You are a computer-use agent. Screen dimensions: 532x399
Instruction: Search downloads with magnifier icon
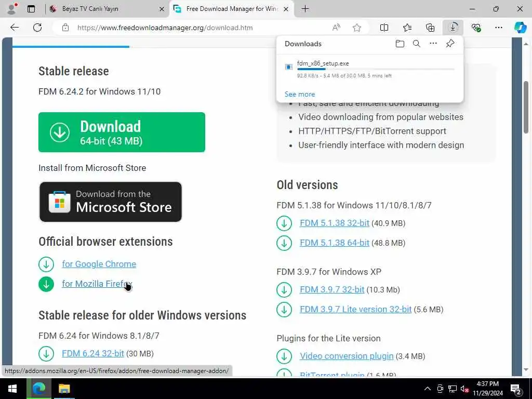[x=417, y=44]
